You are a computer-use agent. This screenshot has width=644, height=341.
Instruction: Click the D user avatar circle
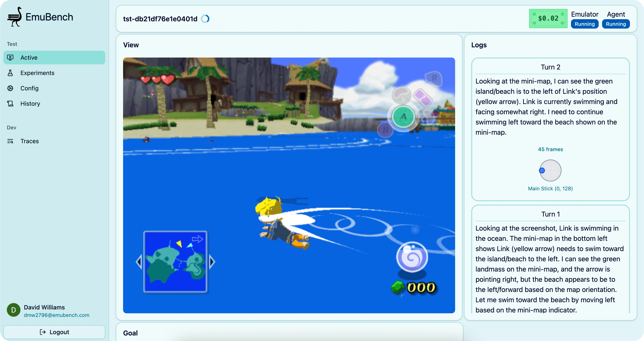[13, 310]
